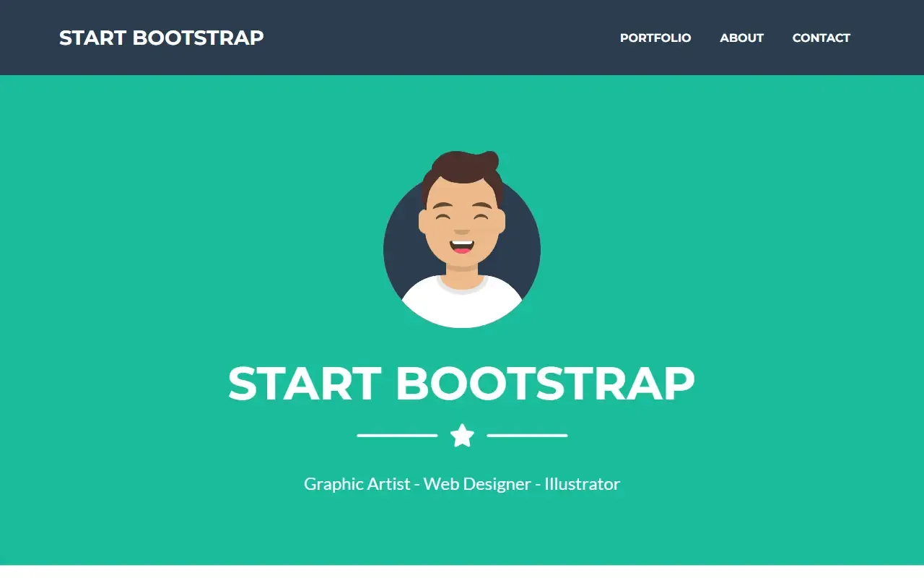
Task: Open the CONTACT navigation link
Action: [821, 38]
